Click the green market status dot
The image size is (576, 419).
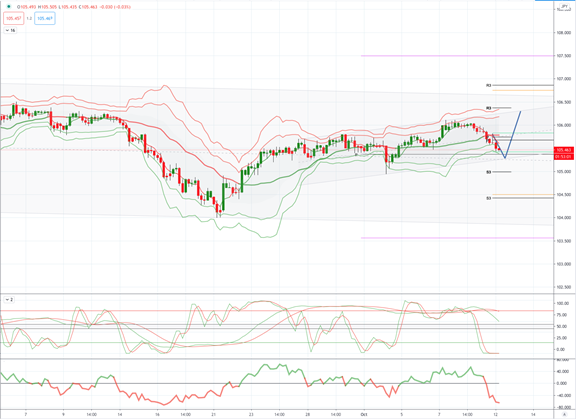[x=9, y=7]
